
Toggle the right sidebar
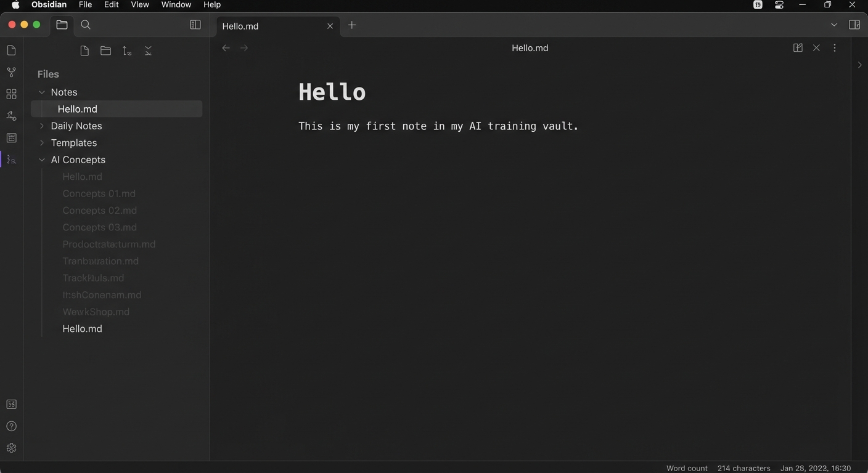tap(854, 25)
